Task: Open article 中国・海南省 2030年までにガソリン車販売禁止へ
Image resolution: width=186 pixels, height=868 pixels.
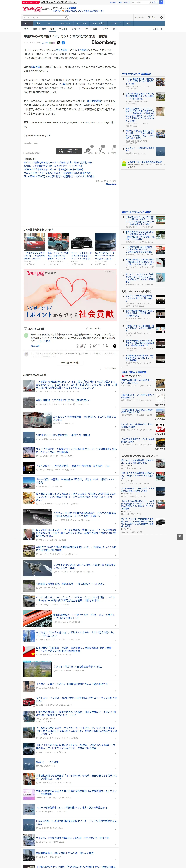Action: [x=63, y=400]
